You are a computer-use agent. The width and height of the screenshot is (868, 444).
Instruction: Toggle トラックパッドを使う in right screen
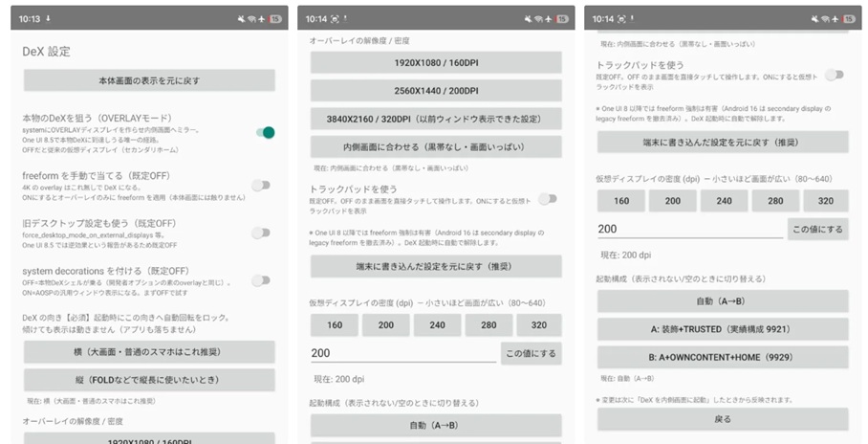[835, 75]
